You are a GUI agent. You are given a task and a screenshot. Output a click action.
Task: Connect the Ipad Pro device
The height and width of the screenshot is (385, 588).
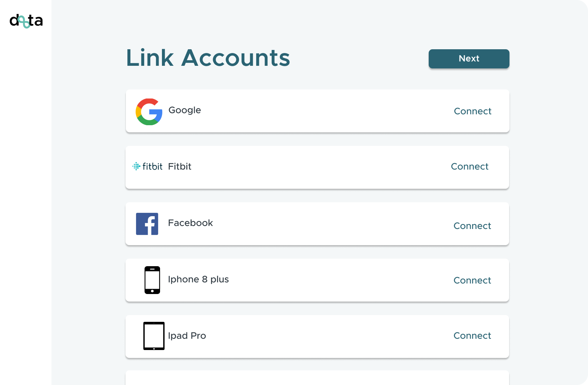pyautogui.click(x=472, y=336)
